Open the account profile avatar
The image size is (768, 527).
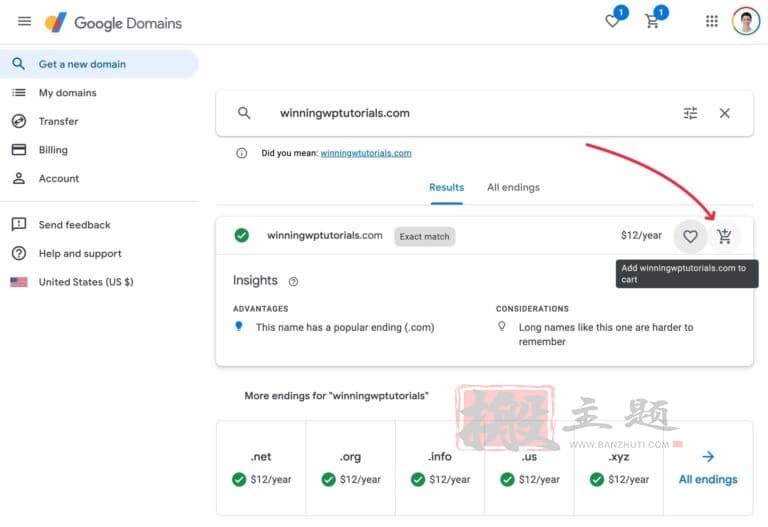[745, 21]
